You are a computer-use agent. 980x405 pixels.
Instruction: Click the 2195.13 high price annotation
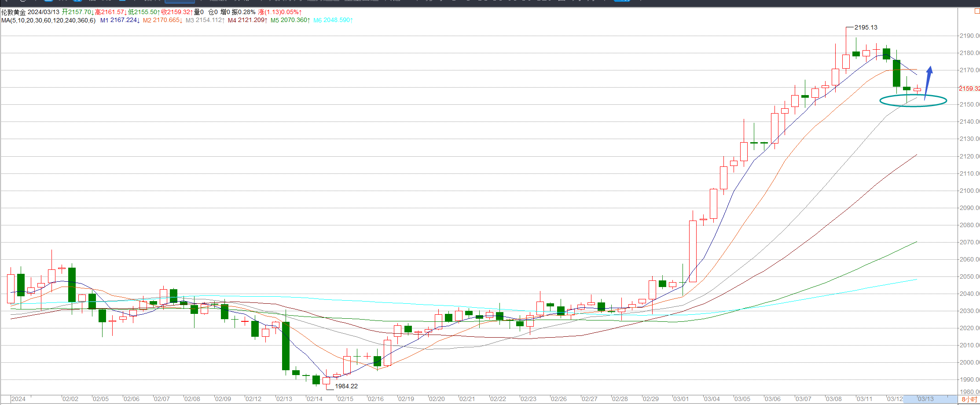(866, 27)
